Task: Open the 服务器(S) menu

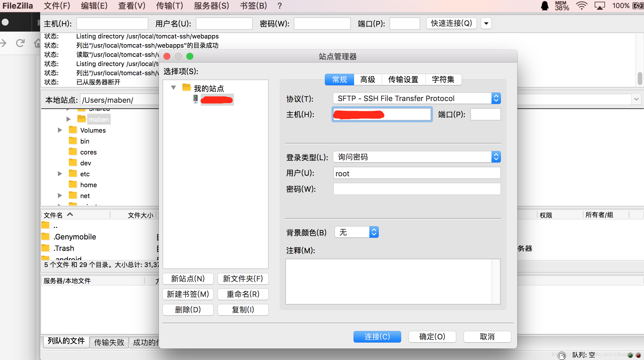Action: point(211,6)
